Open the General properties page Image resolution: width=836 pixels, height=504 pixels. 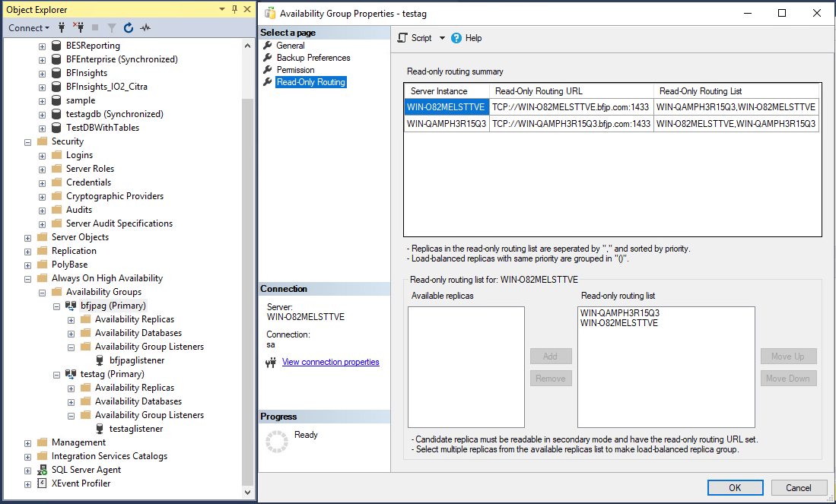[x=291, y=46]
